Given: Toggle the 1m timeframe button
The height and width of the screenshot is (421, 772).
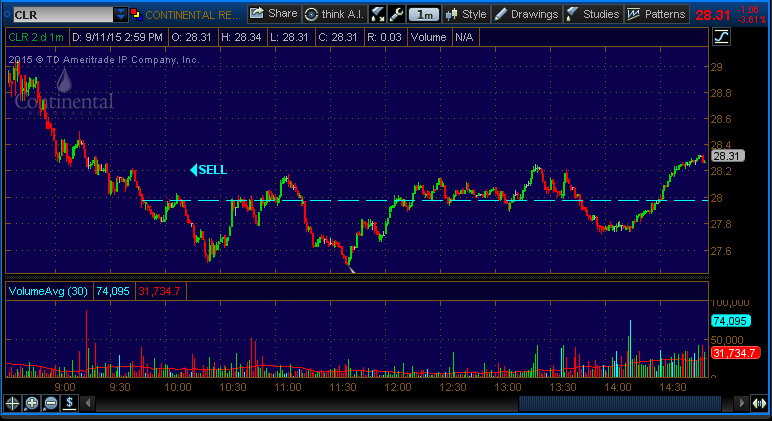Looking at the screenshot, I should [x=424, y=14].
